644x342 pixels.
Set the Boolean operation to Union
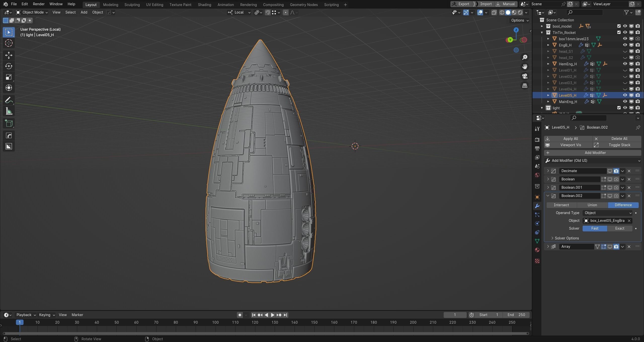pos(592,205)
